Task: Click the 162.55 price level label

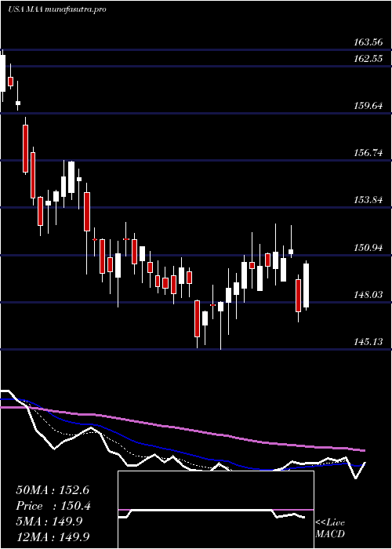Action: 368,59
